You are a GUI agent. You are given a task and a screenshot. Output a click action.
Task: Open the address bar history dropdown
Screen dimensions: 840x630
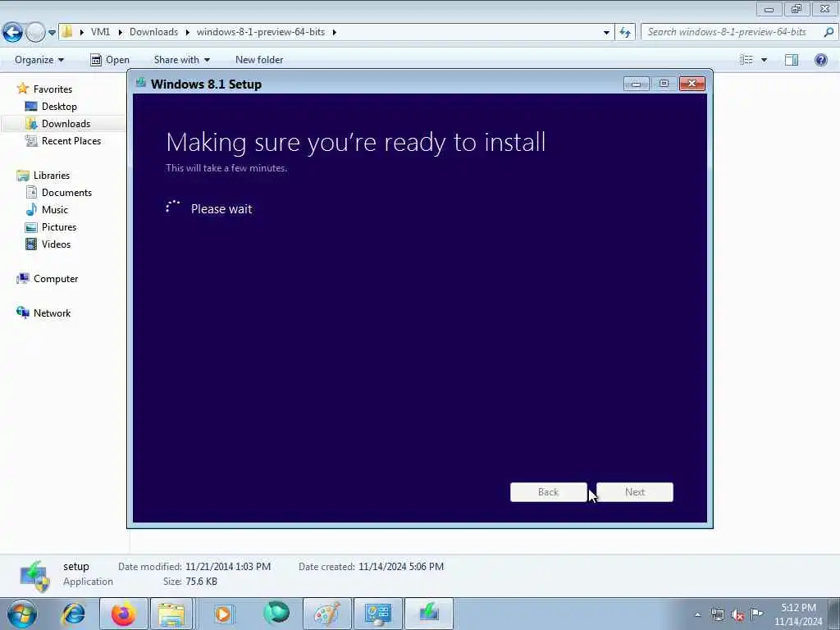[x=606, y=32]
